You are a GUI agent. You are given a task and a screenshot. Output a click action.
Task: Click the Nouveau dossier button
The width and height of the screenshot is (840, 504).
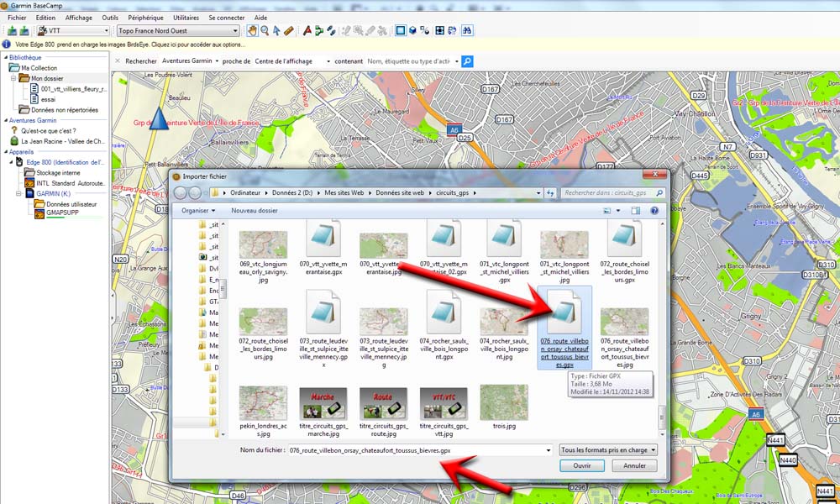[x=255, y=211]
